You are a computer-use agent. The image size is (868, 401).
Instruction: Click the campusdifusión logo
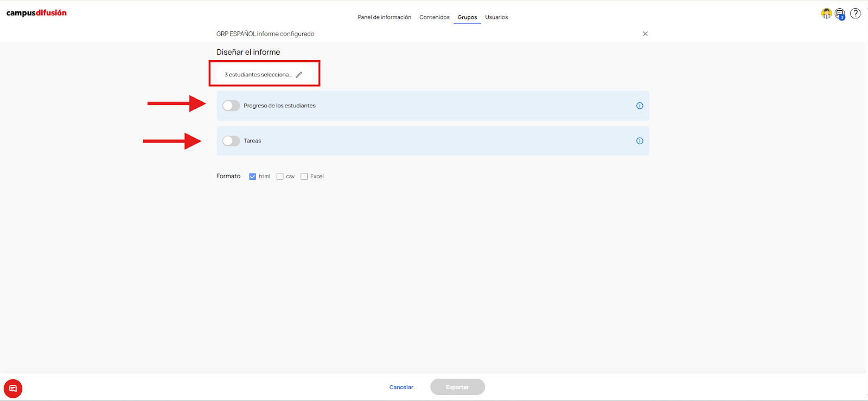36,13
